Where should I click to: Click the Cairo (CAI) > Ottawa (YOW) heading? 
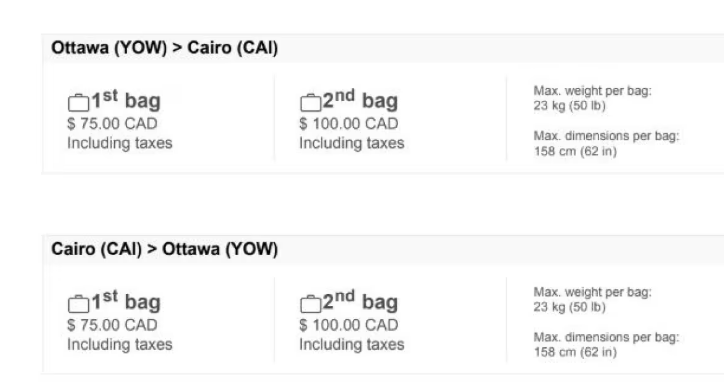164,249
